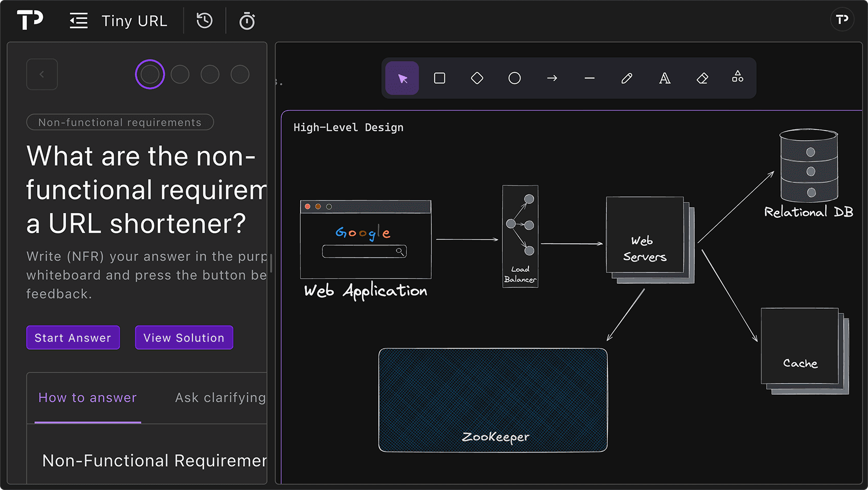Select the Arrow tool
868x490 pixels.
552,78
